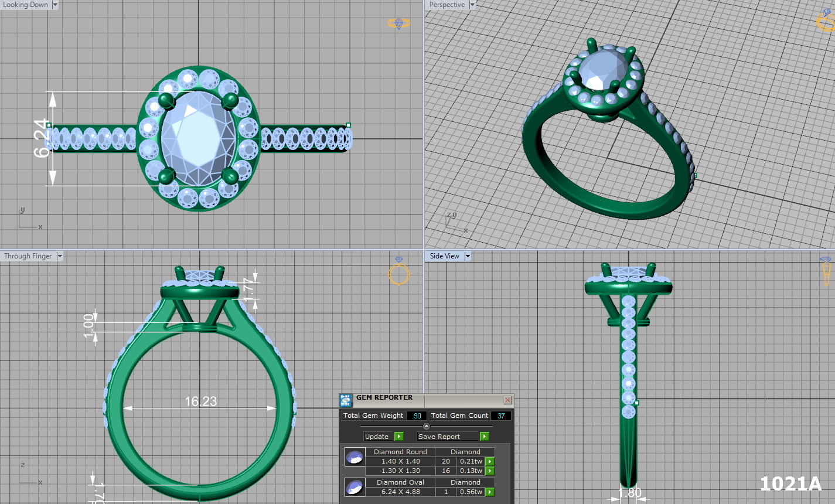Screen dimensions: 835x504
Task: Click the Diamond Round gem thumbnail
Action: pyautogui.click(x=355, y=457)
